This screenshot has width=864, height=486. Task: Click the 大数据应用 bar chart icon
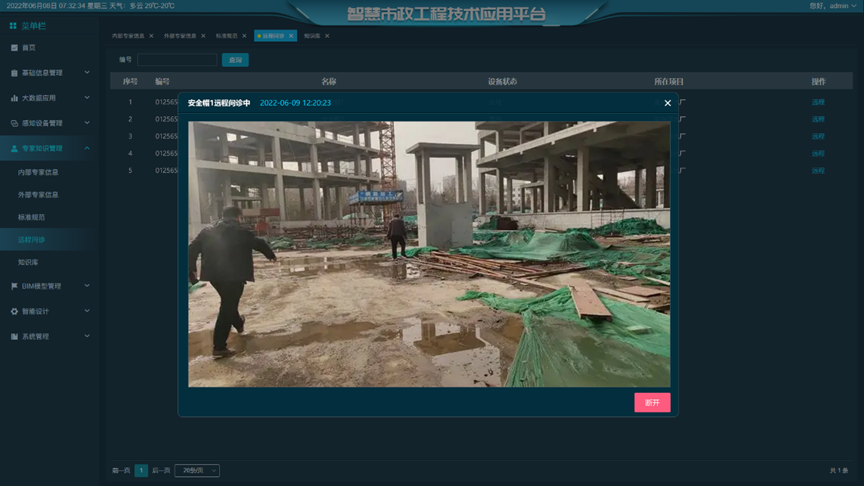[x=14, y=98]
